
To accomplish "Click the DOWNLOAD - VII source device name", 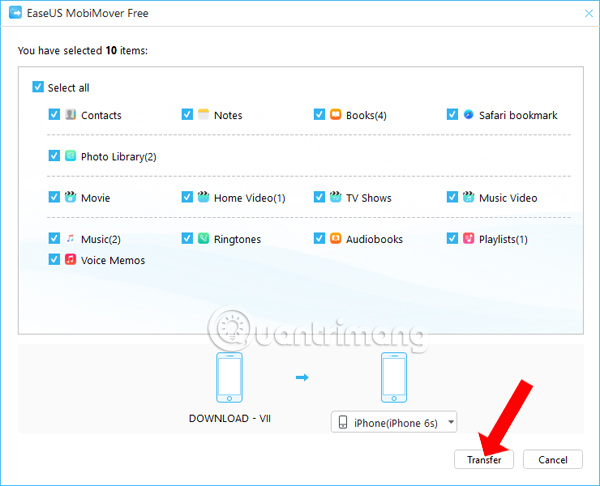I will point(230,419).
